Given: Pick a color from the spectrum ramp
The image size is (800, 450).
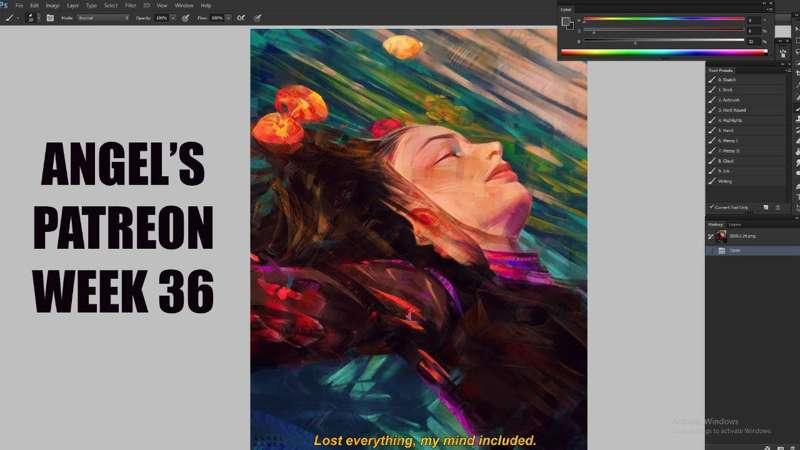Looking at the screenshot, I should coord(664,52).
